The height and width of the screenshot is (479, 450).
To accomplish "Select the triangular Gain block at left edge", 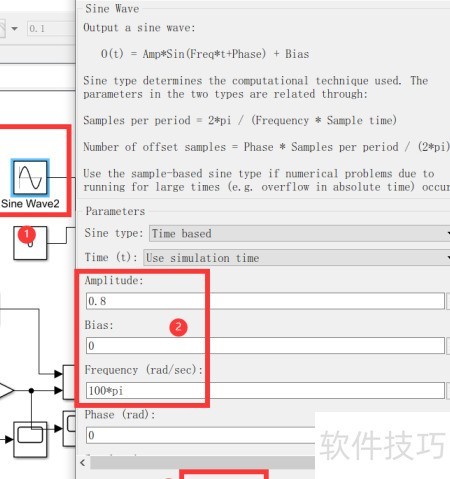I will pyautogui.click(x=6, y=390).
